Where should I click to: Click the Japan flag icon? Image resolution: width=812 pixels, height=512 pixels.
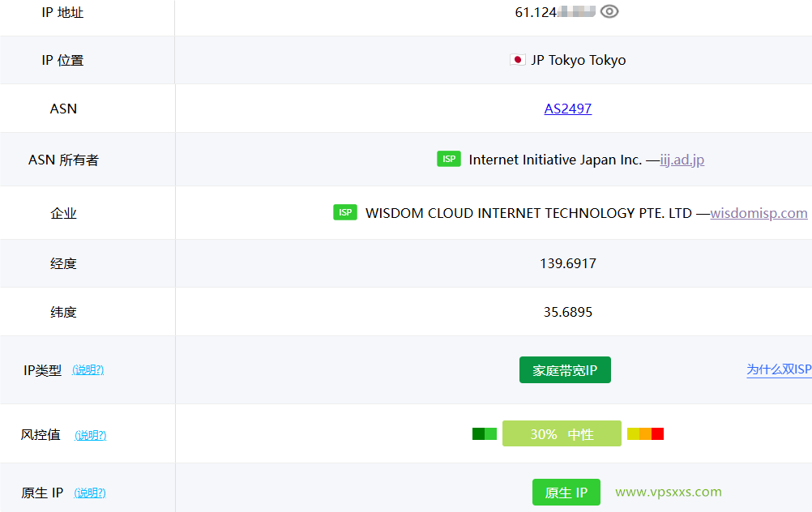517,60
